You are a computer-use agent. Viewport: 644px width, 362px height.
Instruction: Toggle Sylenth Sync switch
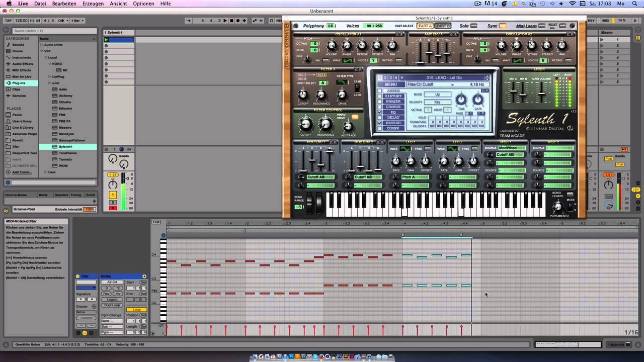point(503,26)
